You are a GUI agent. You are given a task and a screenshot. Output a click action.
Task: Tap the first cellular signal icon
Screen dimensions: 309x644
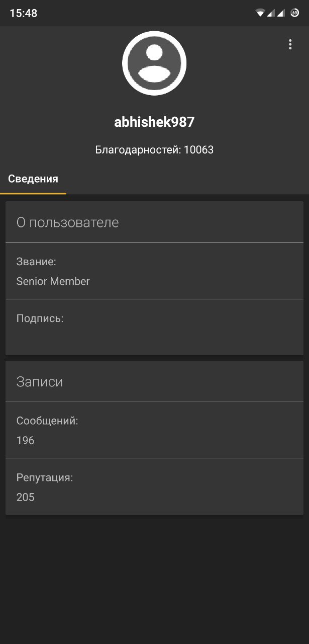point(270,13)
